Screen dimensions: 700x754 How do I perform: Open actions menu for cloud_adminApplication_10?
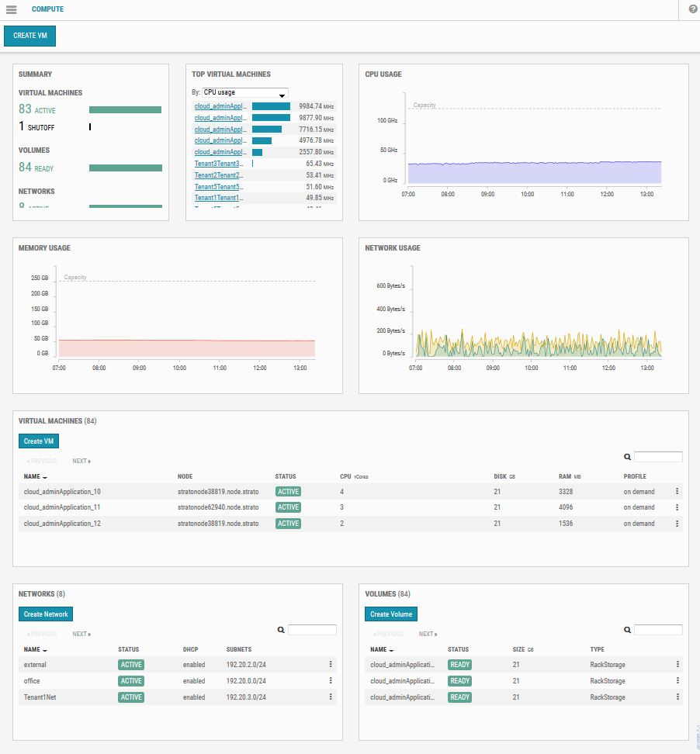(x=677, y=492)
